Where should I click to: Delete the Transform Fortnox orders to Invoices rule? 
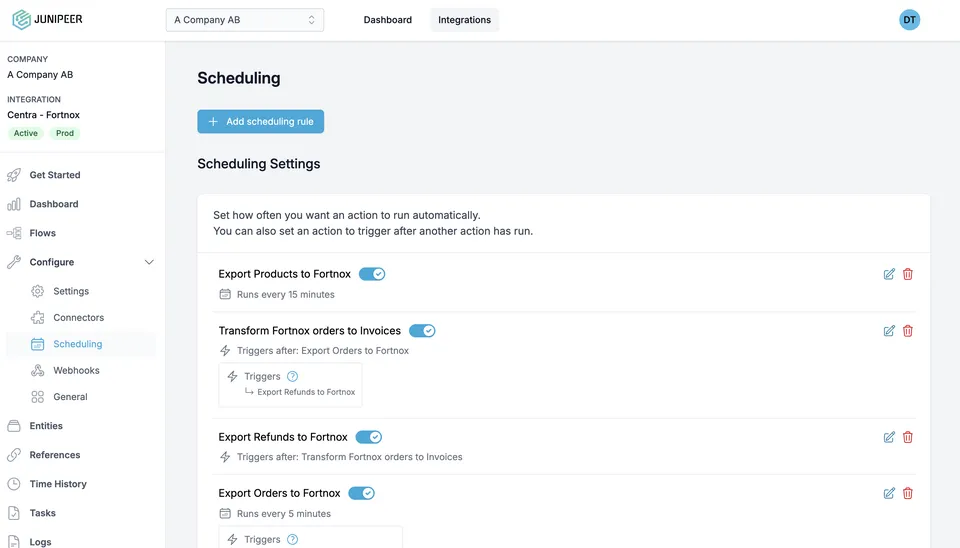click(x=908, y=331)
